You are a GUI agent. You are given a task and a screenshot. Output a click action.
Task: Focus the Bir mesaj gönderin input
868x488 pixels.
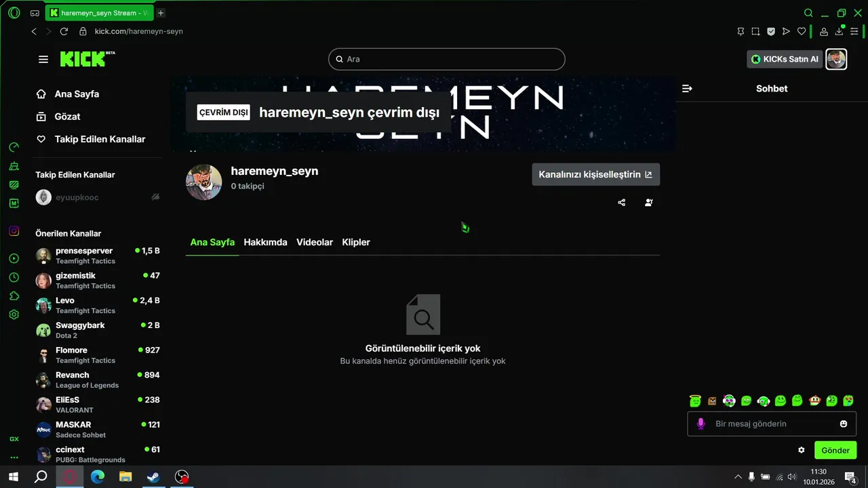[772, 424]
